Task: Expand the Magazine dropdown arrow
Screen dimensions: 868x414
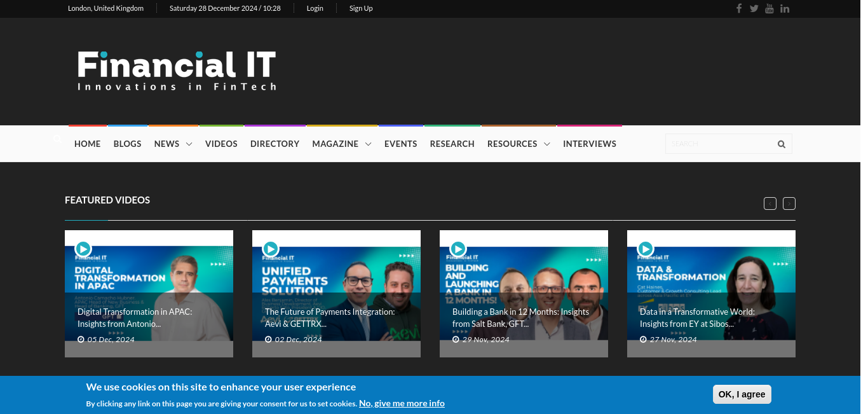Action: 368,144
